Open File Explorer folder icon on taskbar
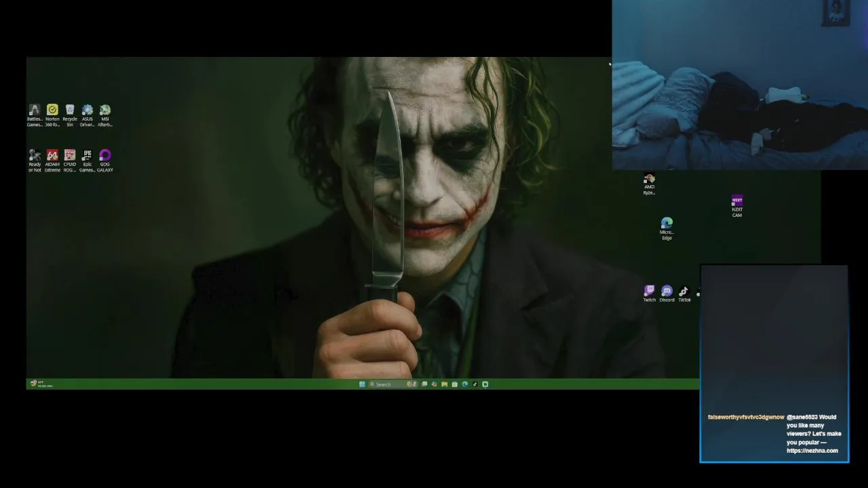Screen dimensions: 868x488 (x=444, y=384)
